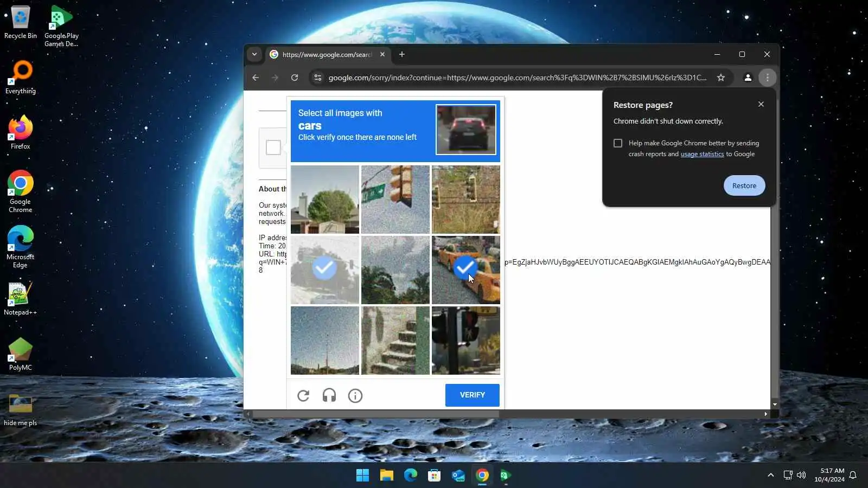Open File Explorer from the taskbar
This screenshot has height=488, width=868.
386,476
